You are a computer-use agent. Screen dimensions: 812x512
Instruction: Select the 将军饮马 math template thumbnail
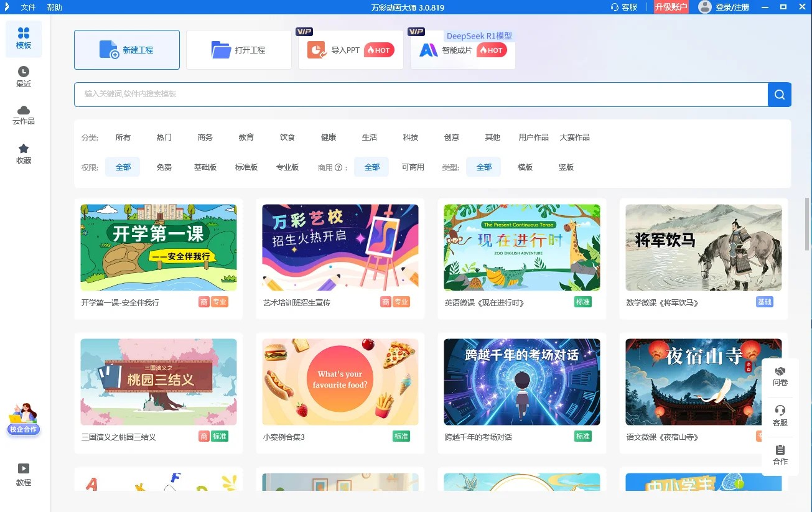pos(703,247)
